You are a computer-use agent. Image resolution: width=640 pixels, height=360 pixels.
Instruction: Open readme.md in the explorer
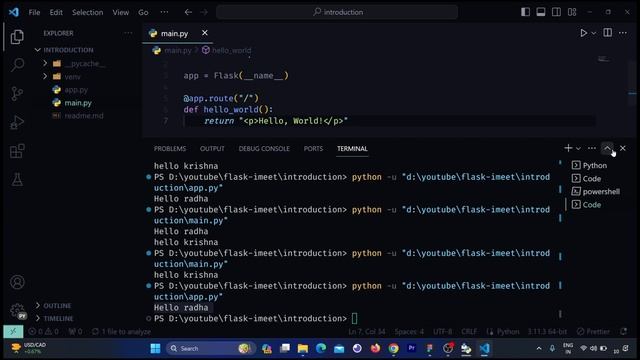(x=84, y=116)
